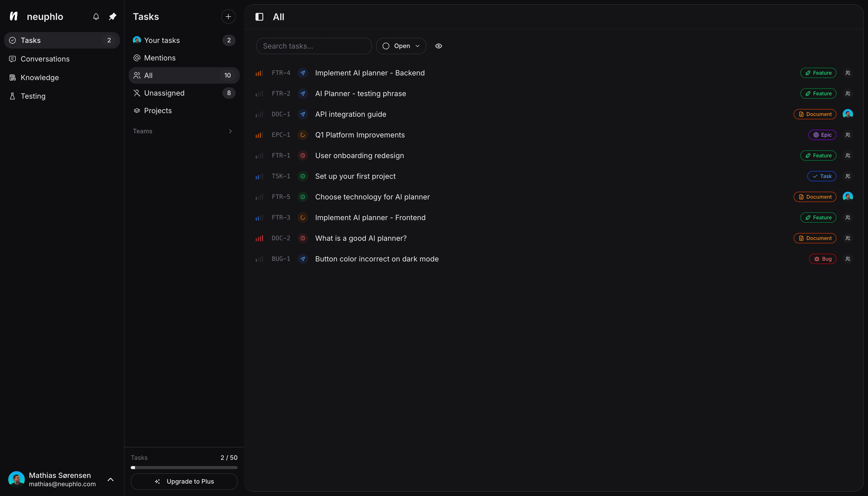
Task: Open the Open status filter dropdown
Action: click(x=401, y=46)
